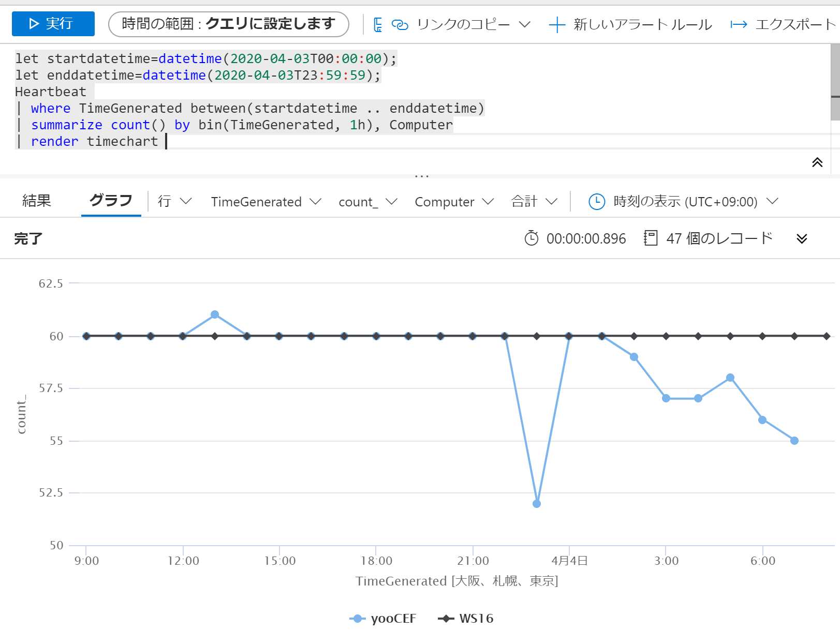
Task: Click the clock icon beside 時刻の表示
Action: click(x=597, y=201)
